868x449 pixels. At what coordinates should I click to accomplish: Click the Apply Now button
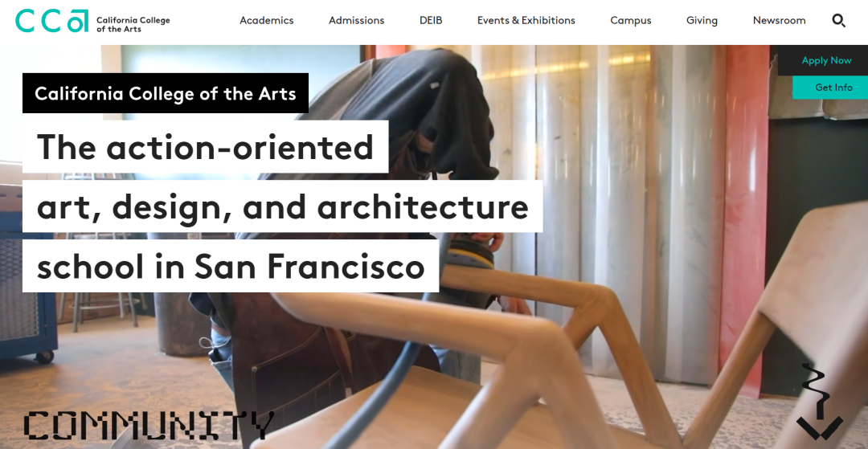[826, 60]
